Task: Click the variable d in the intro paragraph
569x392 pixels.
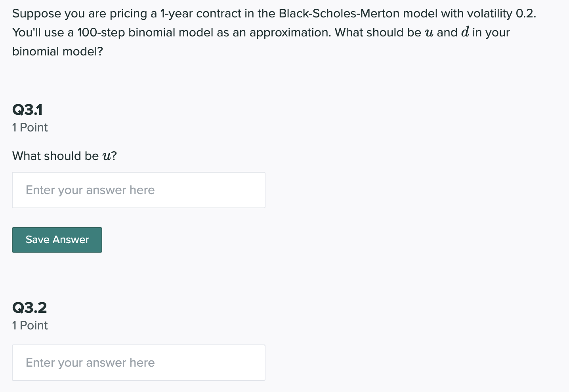Action: [x=465, y=32]
